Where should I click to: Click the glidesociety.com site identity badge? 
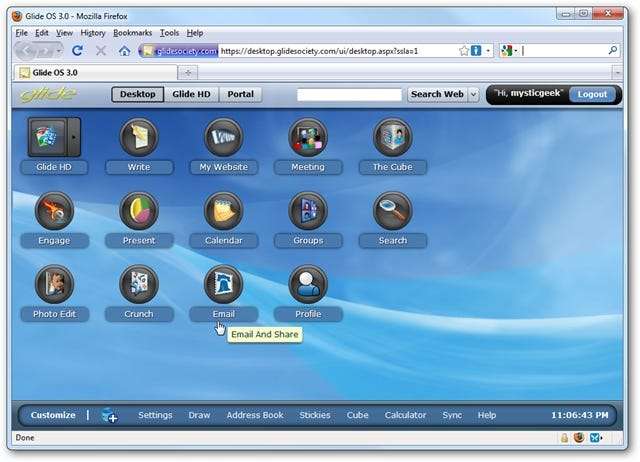(179, 51)
